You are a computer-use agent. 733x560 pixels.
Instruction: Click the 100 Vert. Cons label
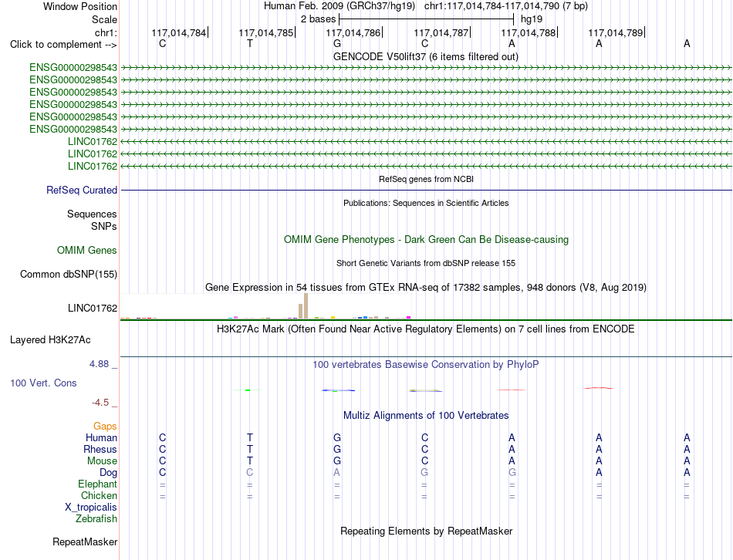coord(43,383)
